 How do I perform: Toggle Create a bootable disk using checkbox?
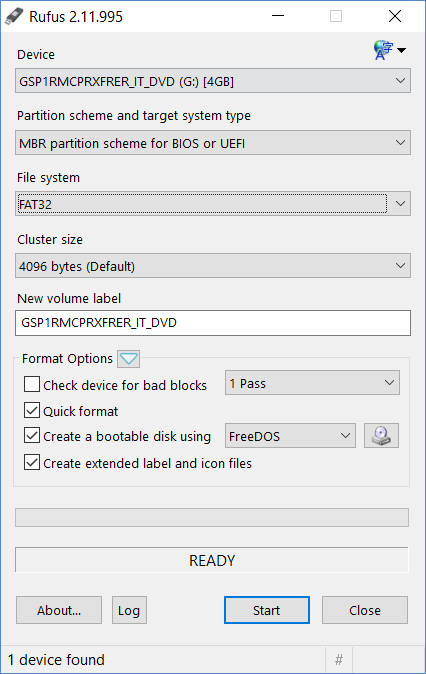32,435
